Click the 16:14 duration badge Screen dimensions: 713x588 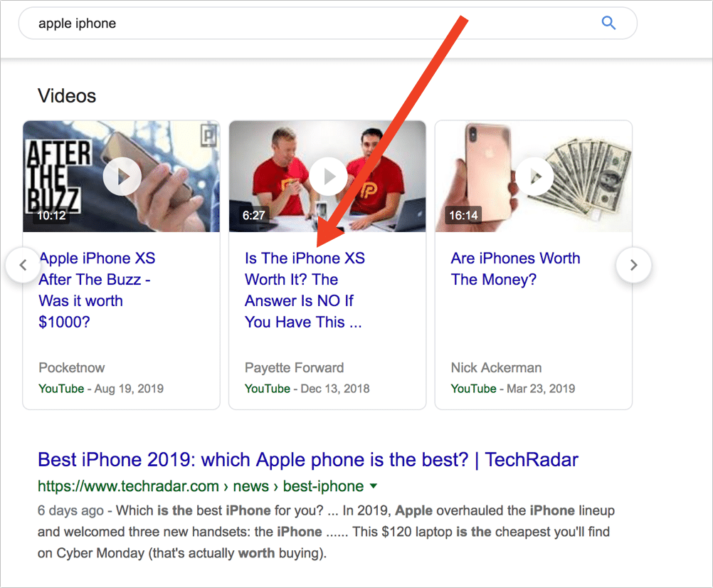click(463, 215)
